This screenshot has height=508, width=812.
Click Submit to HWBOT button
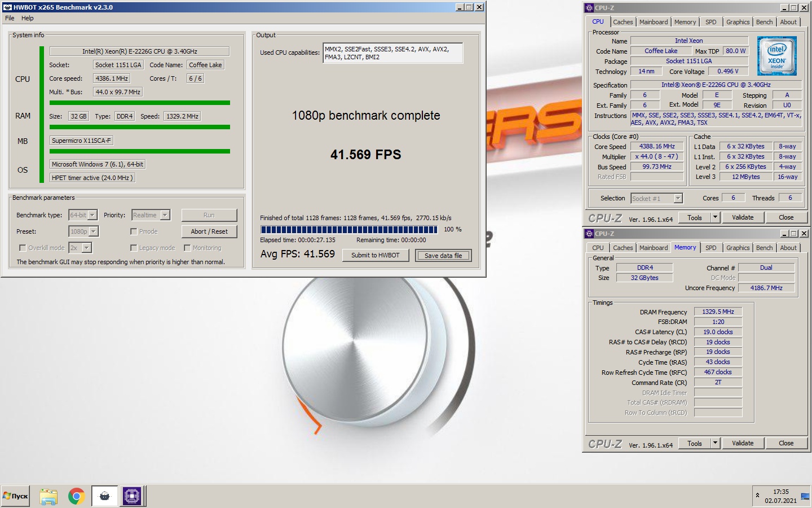[x=376, y=255]
